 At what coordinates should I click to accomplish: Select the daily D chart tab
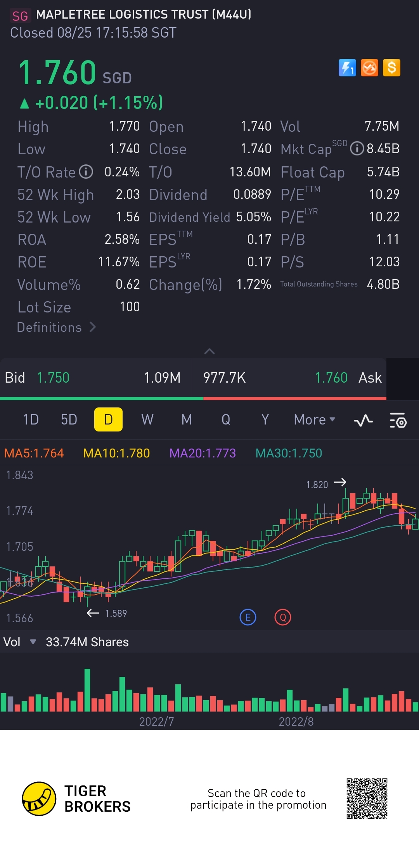point(108,419)
